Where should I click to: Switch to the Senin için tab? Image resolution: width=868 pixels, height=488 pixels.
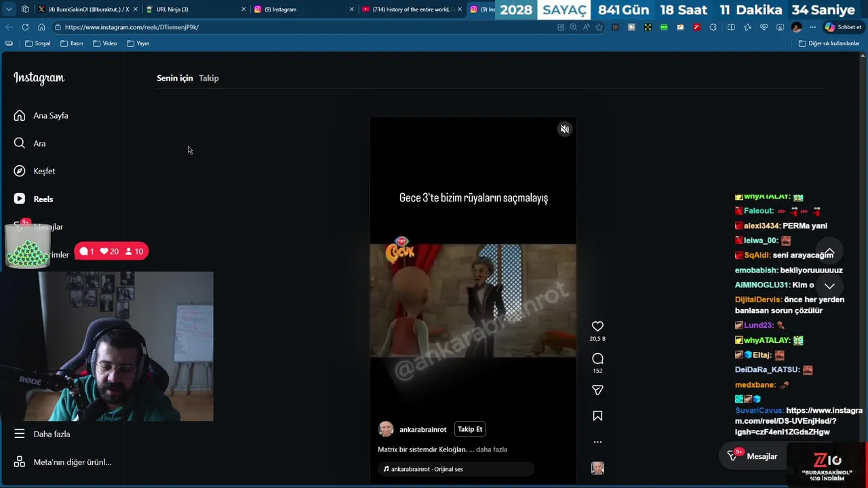(175, 78)
